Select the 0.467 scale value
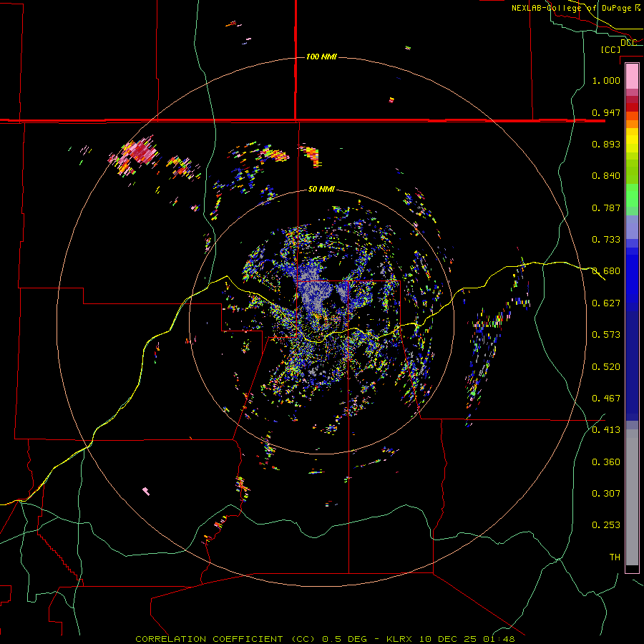Viewport: 644px width, 644px height. point(606,399)
